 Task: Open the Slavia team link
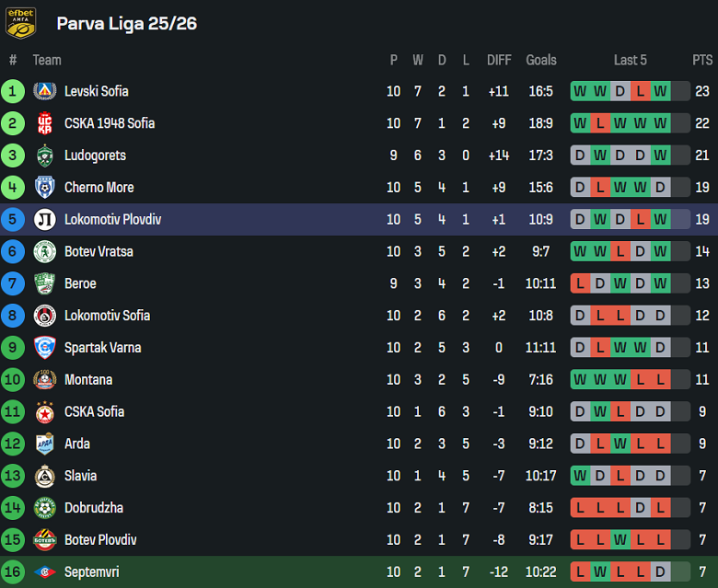[x=80, y=476]
